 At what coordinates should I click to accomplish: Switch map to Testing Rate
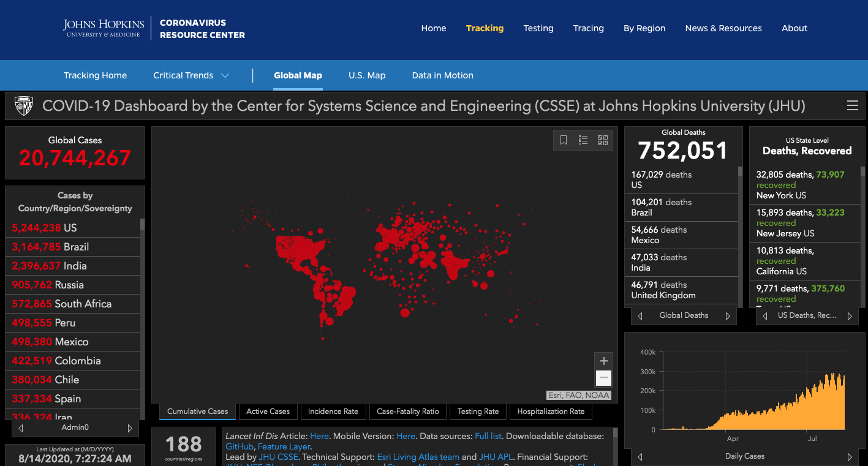pyautogui.click(x=478, y=412)
